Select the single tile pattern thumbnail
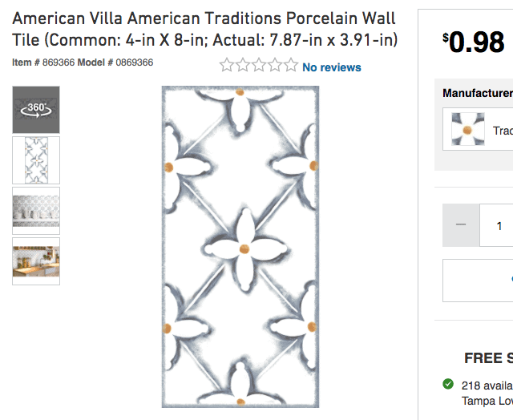The image size is (513, 420). [36, 160]
